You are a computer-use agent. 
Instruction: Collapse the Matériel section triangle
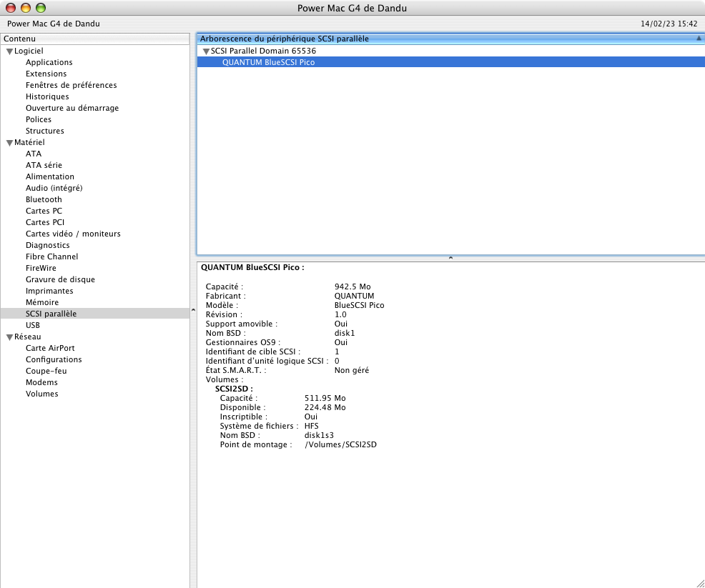point(9,143)
